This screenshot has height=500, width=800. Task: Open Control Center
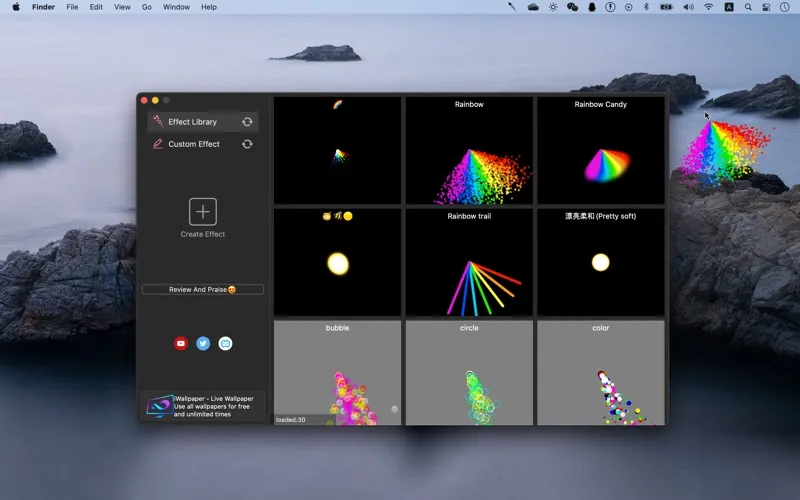[766, 7]
